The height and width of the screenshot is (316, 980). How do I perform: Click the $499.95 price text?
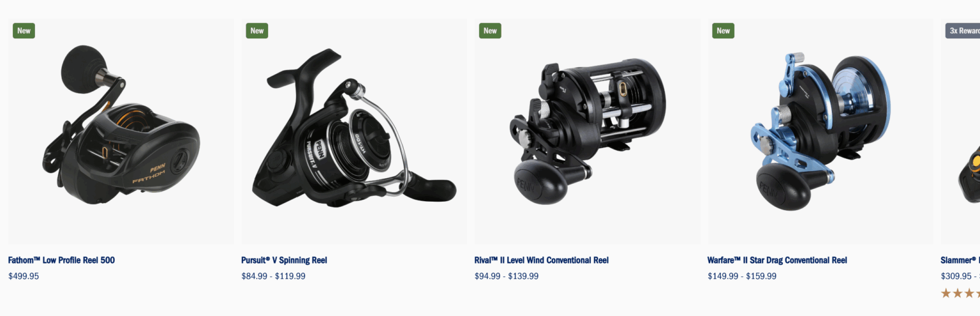click(24, 276)
